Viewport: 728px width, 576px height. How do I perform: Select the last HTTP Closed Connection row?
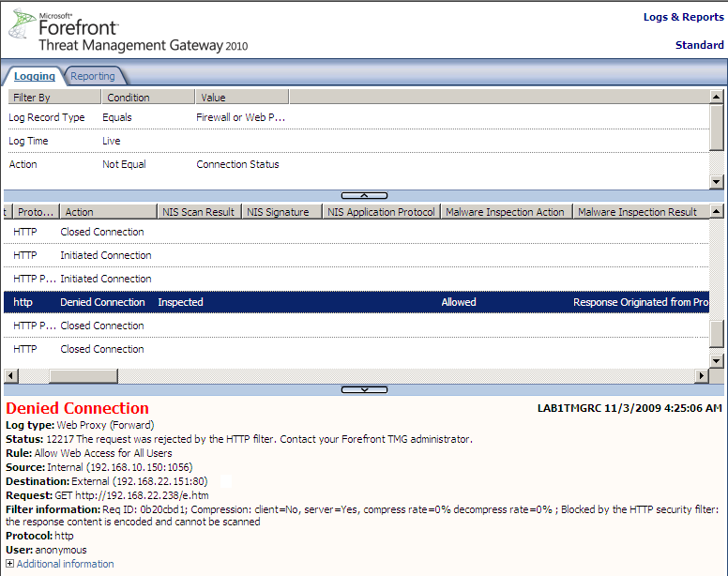point(356,349)
